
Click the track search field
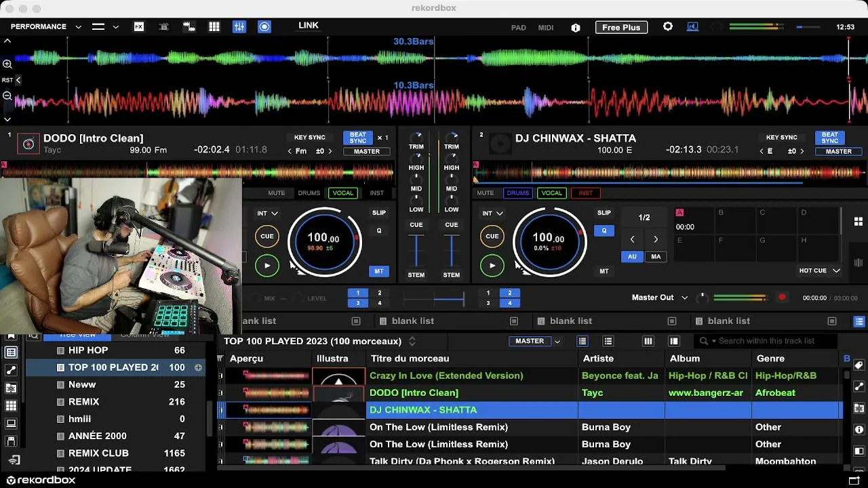pyautogui.click(x=765, y=341)
